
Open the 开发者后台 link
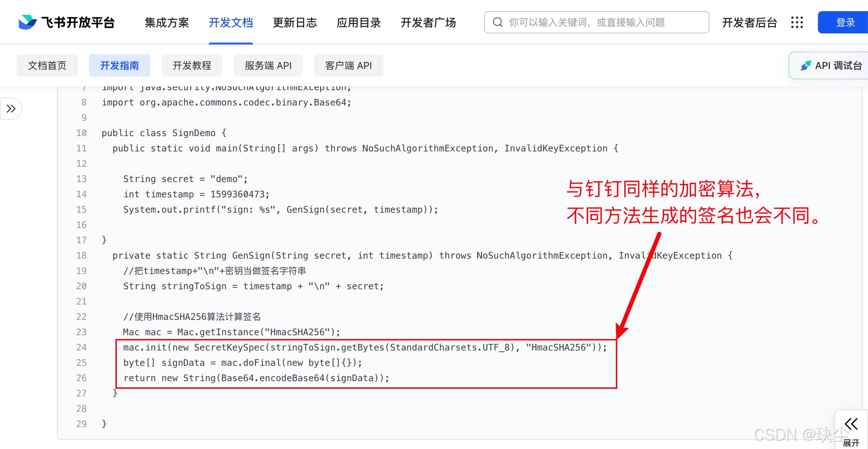coord(749,22)
